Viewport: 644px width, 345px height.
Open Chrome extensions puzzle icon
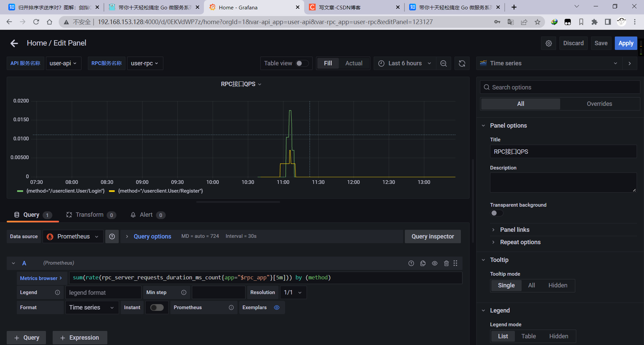tap(594, 22)
